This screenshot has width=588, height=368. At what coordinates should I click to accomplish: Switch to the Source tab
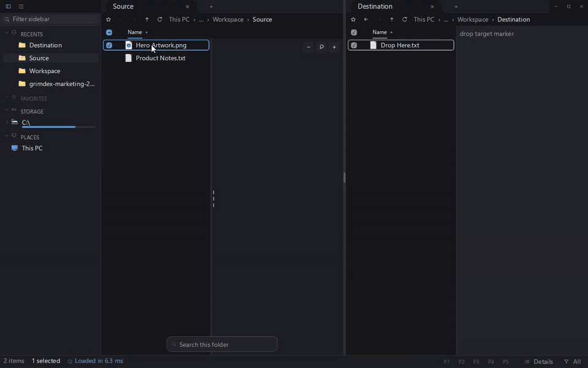click(x=123, y=6)
